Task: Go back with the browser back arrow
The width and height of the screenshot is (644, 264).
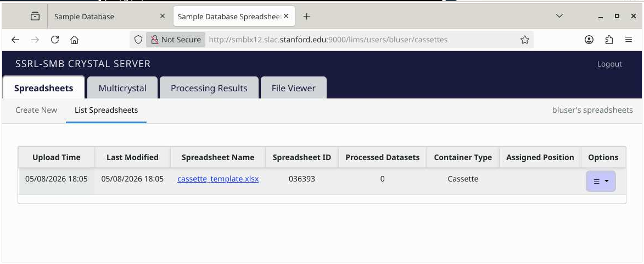Action: pos(15,40)
